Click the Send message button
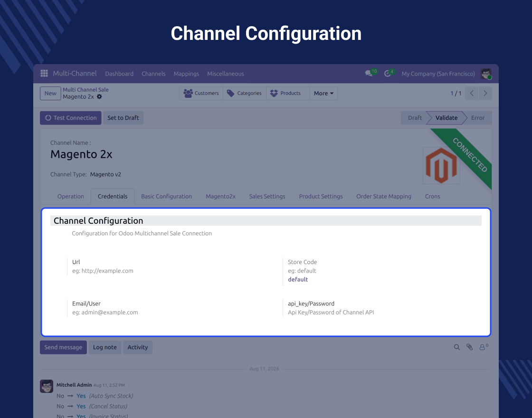 coord(63,347)
